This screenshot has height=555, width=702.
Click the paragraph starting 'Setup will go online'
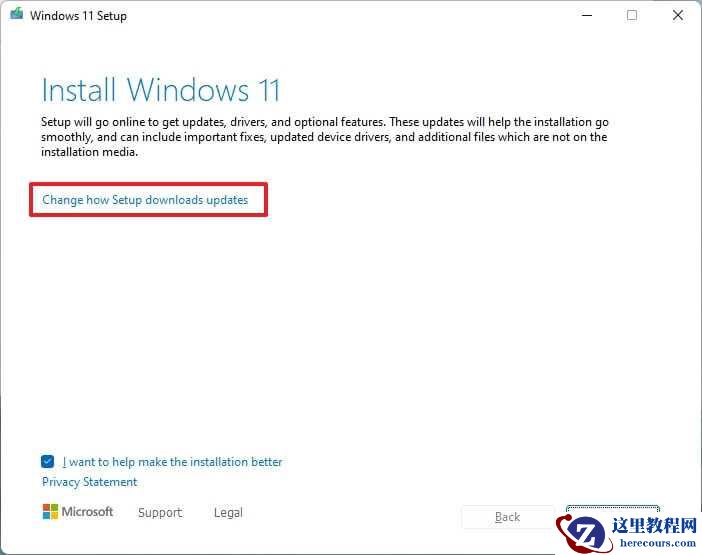(325, 137)
